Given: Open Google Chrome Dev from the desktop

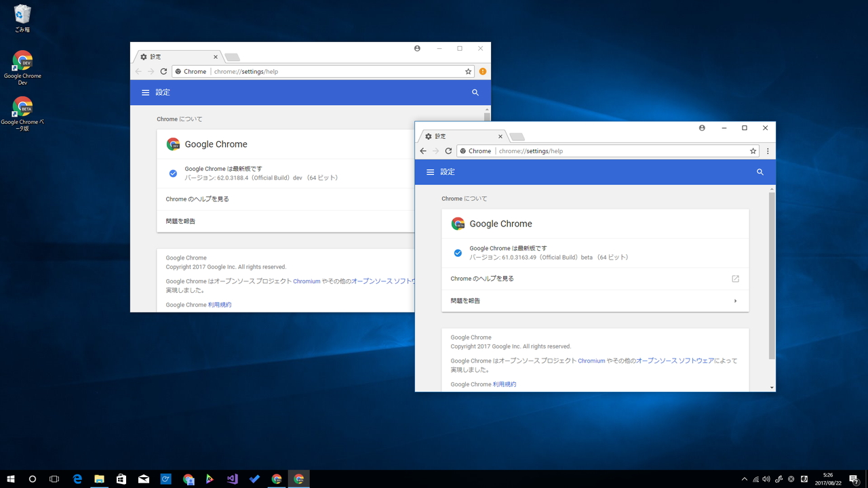Looking at the screenshot, I should (22, 61).
